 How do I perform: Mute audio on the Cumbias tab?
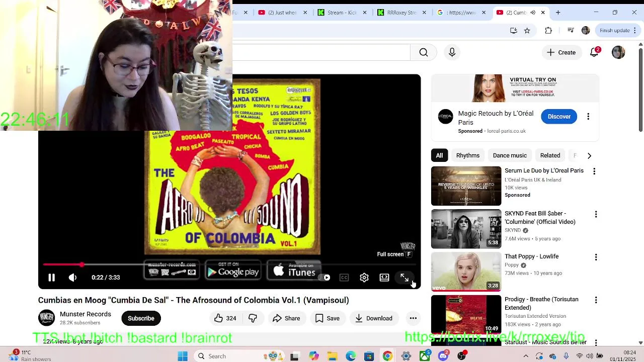point(533,13)
